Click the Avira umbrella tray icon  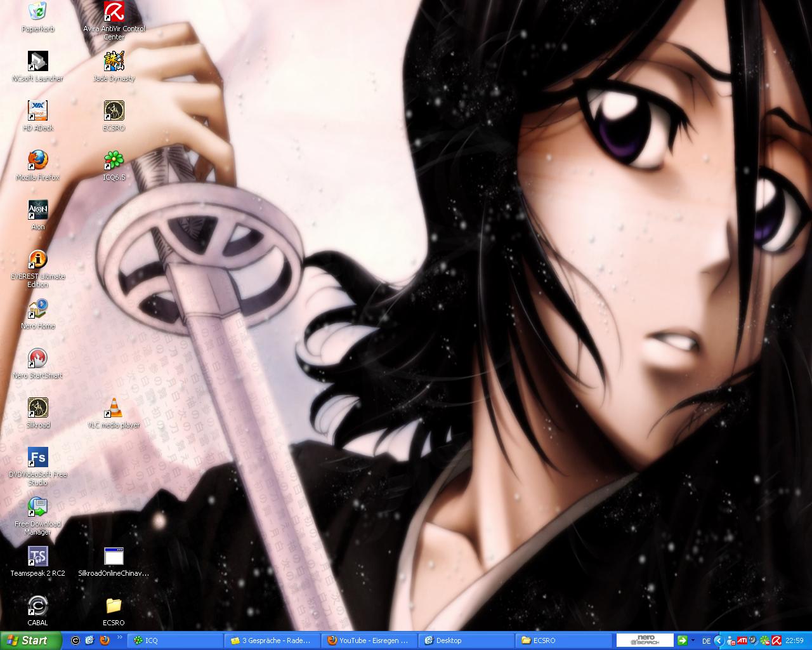(x=775, y=640)
